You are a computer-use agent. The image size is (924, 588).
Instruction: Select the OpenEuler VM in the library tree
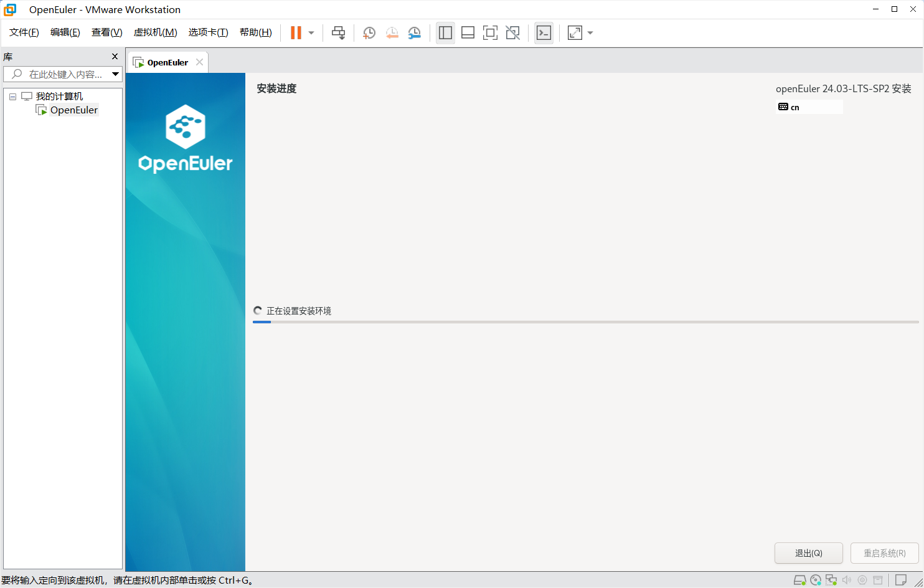(73, 110)
